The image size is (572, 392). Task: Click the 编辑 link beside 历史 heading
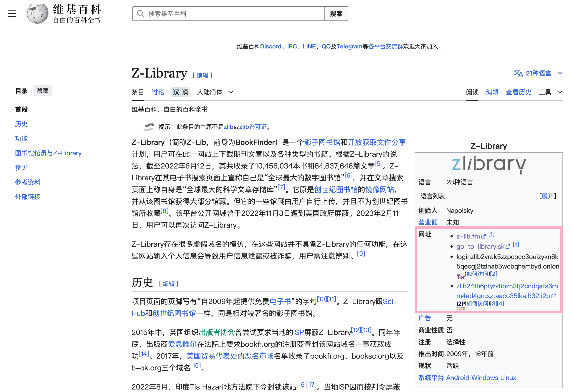[169, 284]
